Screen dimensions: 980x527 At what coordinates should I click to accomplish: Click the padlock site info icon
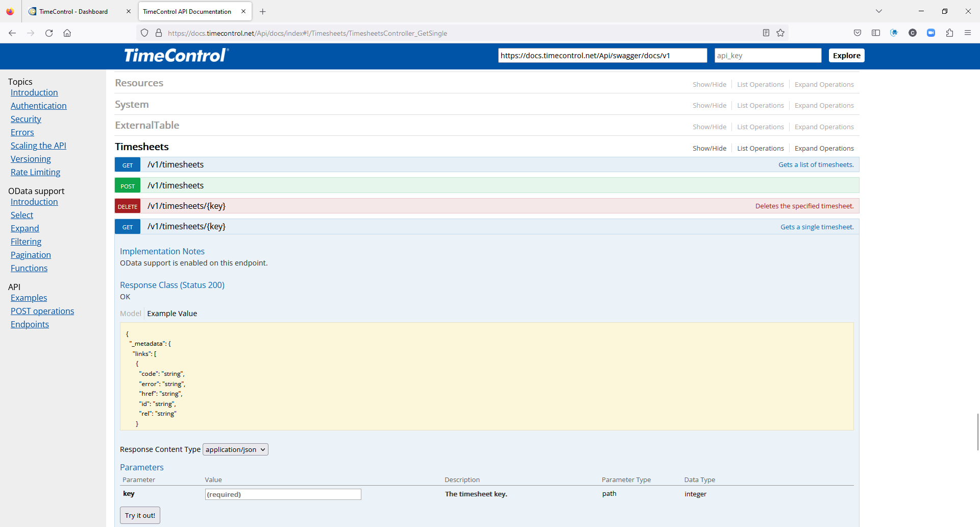(159, 33)
